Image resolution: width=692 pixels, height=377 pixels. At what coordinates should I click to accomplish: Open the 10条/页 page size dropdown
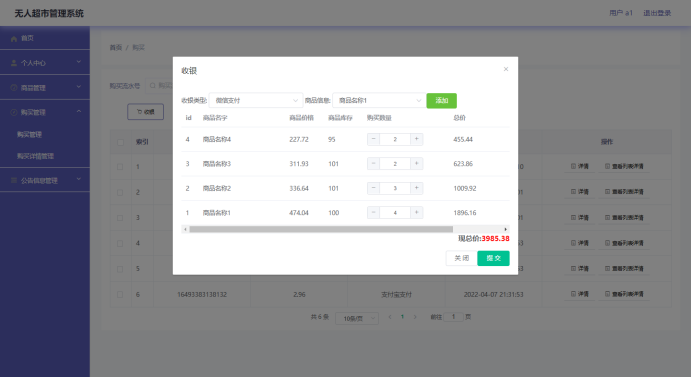click(357, 318)
